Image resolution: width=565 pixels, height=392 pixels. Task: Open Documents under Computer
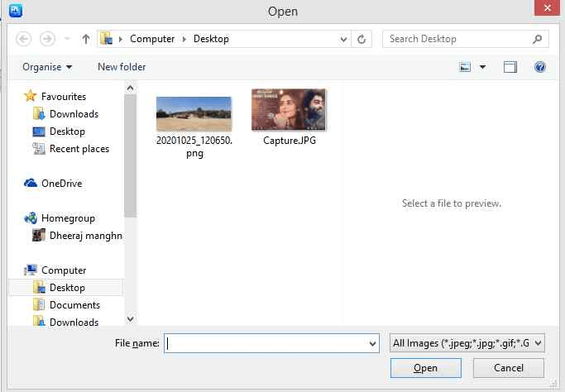74,305
